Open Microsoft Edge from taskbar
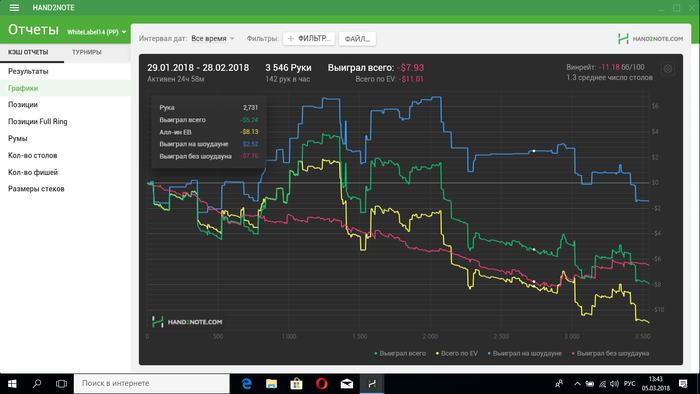 tap(246, 384)
